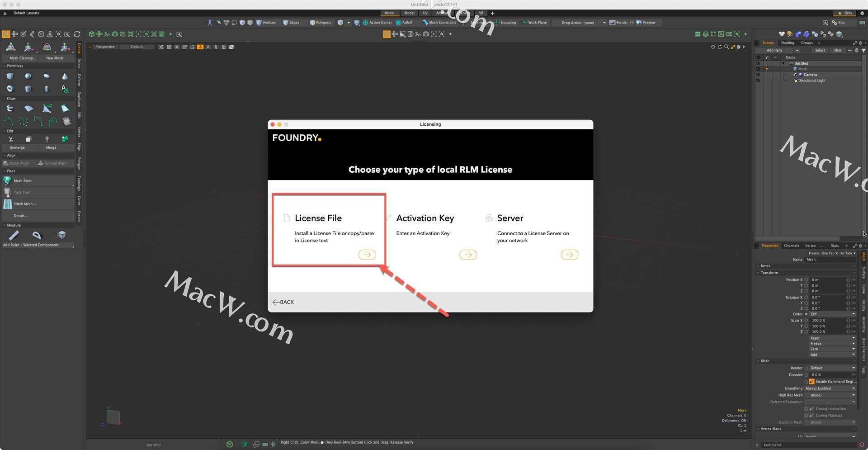This screenshot has height=450, width=868.
Task: Click the Mesh Paint tool
Action: point(38,181)
